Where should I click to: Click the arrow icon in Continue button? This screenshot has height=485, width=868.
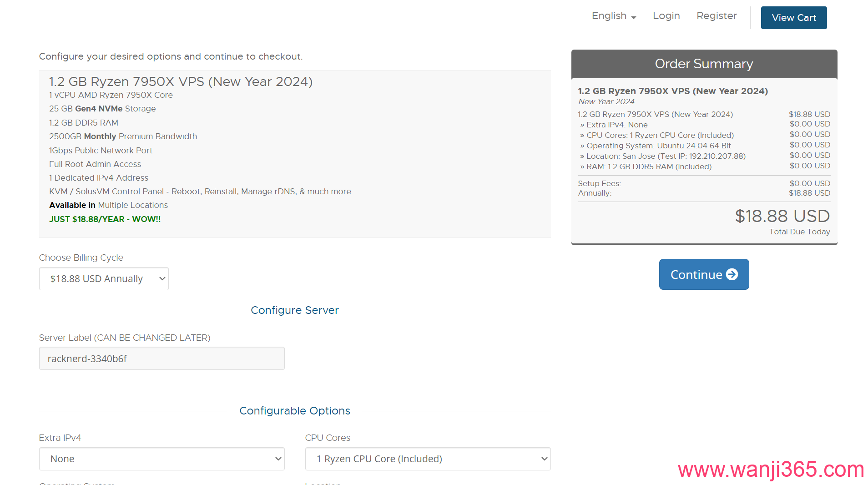coord(732,274)
